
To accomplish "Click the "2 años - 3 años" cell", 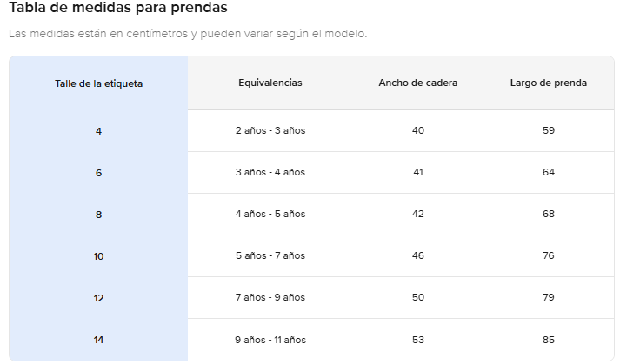I will pyautogui.click(x=270, y=130).
